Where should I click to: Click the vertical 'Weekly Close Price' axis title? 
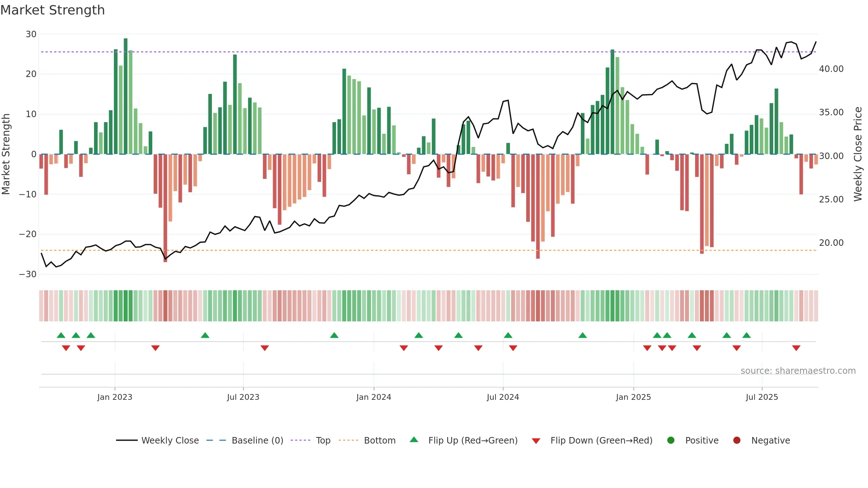(x=858, y=154)
